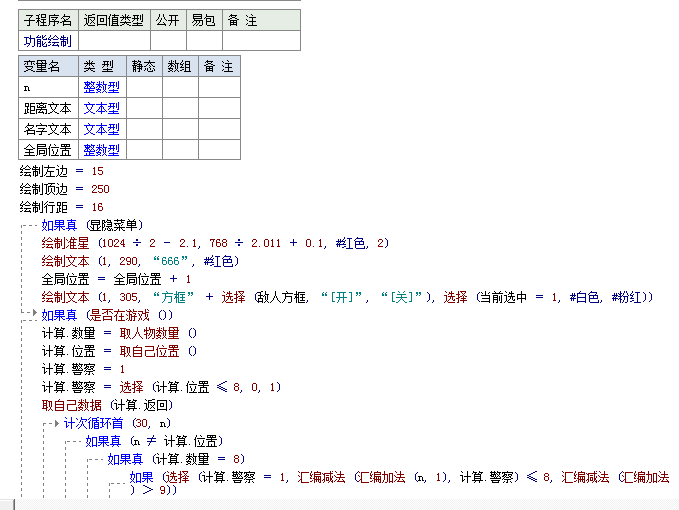Click the 返回值类型 cell under its header
The height and width of the screenshot is (510, 679).
click(x=113, y=41)
